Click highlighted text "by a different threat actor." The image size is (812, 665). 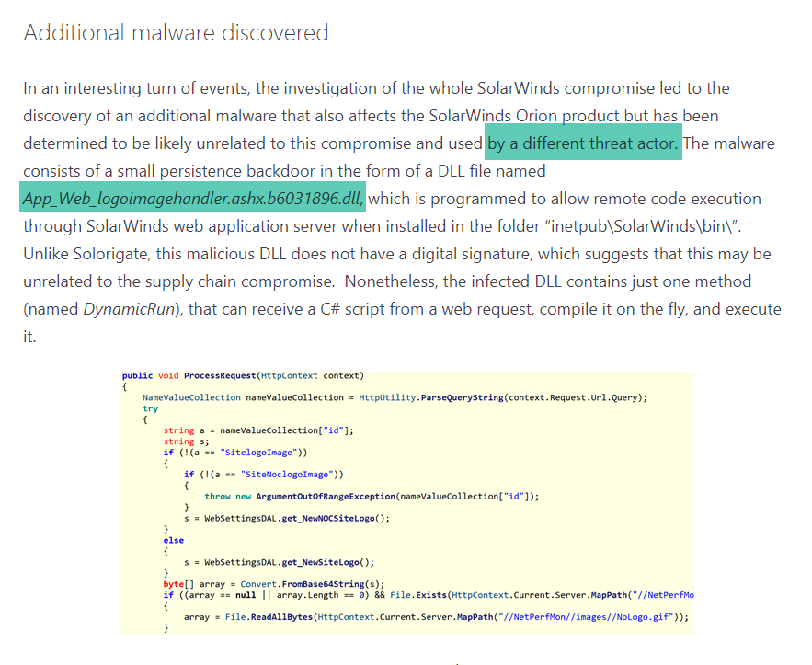point(583,143)
